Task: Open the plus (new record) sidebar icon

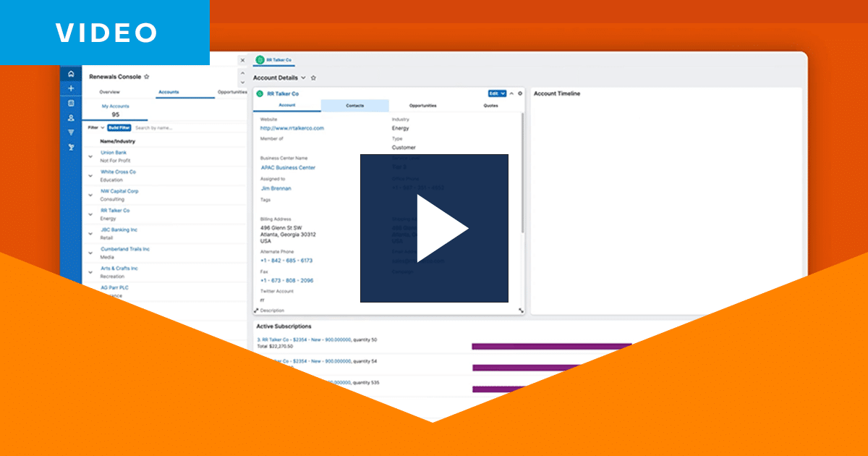Action: [71, 88]
